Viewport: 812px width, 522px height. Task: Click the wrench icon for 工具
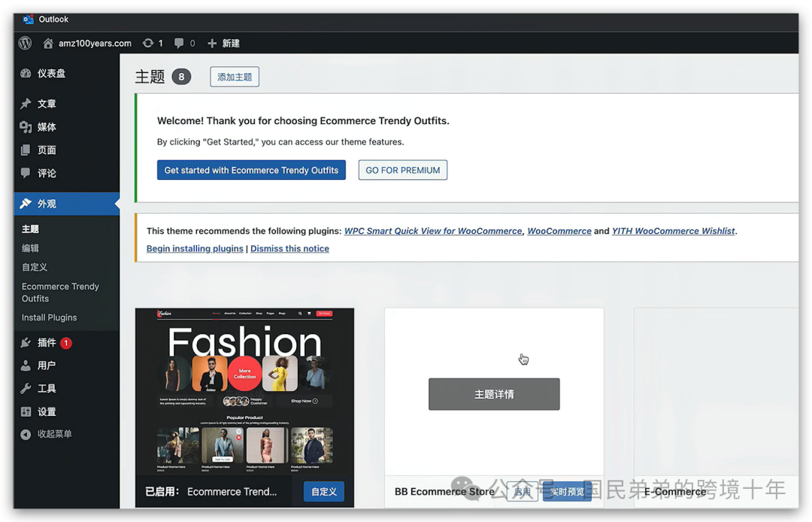pos(26,388)
